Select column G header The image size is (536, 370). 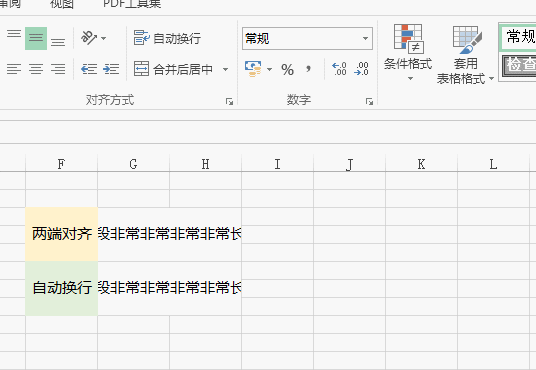[134, 164]
